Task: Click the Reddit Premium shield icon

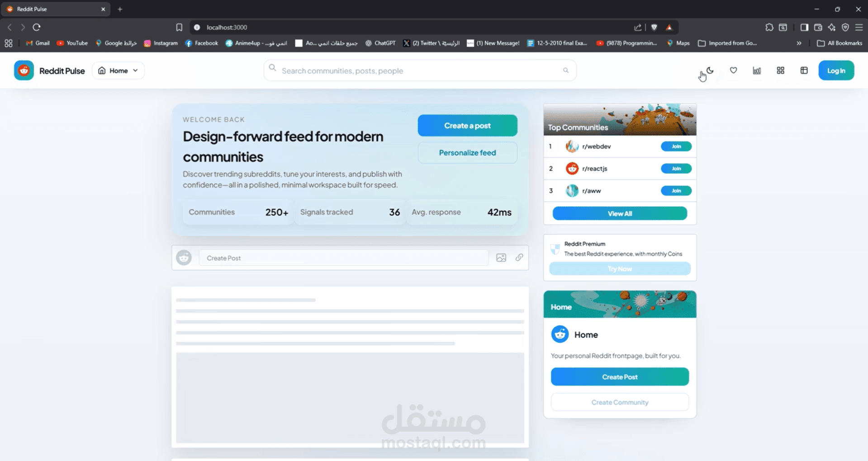Action: pos(555,249)
